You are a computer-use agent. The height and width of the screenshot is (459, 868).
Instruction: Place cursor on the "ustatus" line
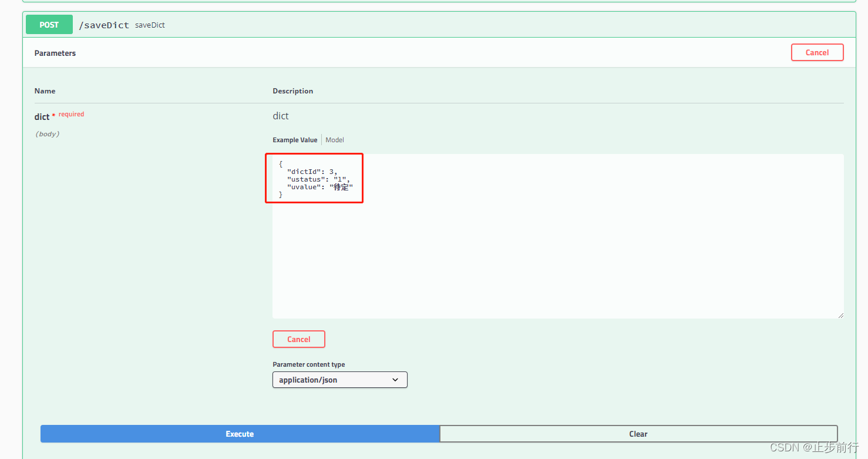tap(318, 179)
